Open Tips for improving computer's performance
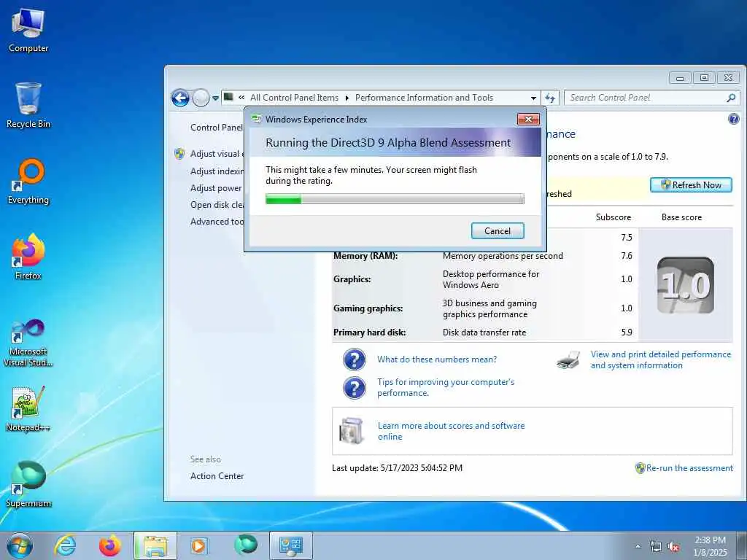The height and width of the screenshot is (560, 747). [446, 387]
